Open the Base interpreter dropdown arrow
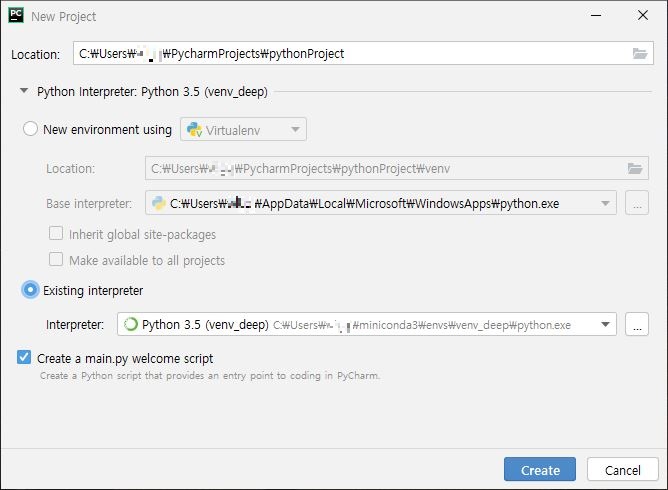The image size is (668, 490). pos(605,204)
